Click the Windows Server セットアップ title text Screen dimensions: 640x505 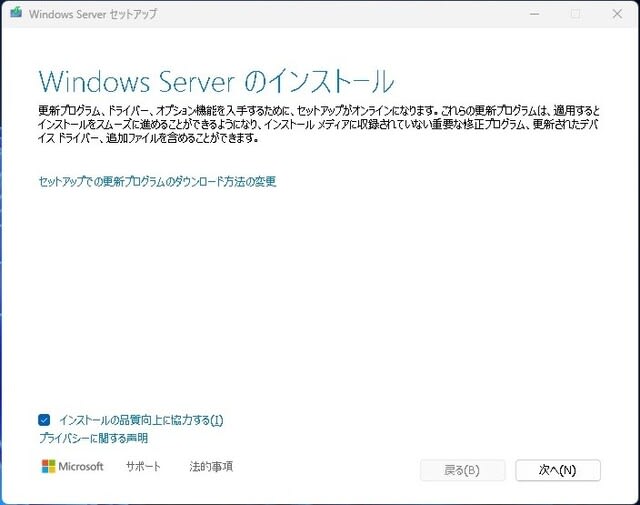(93, 14)
